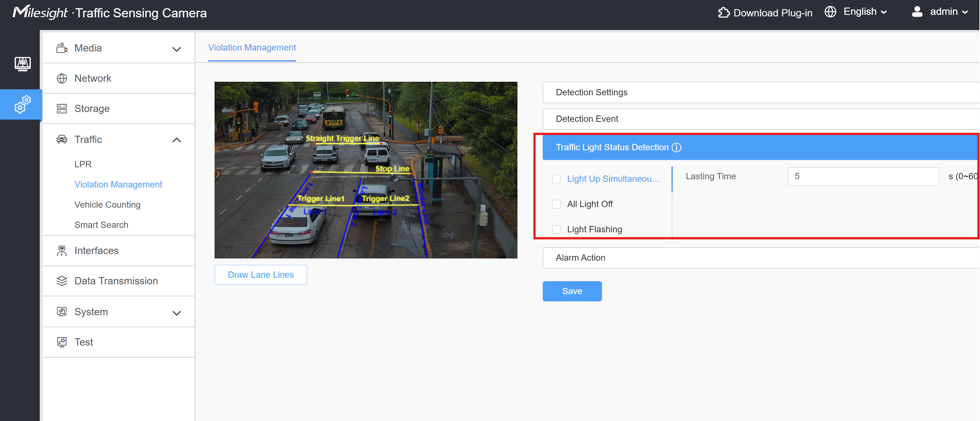Click the Draw Lane Lines button
The image size is (980, 421).
point(261,275)
